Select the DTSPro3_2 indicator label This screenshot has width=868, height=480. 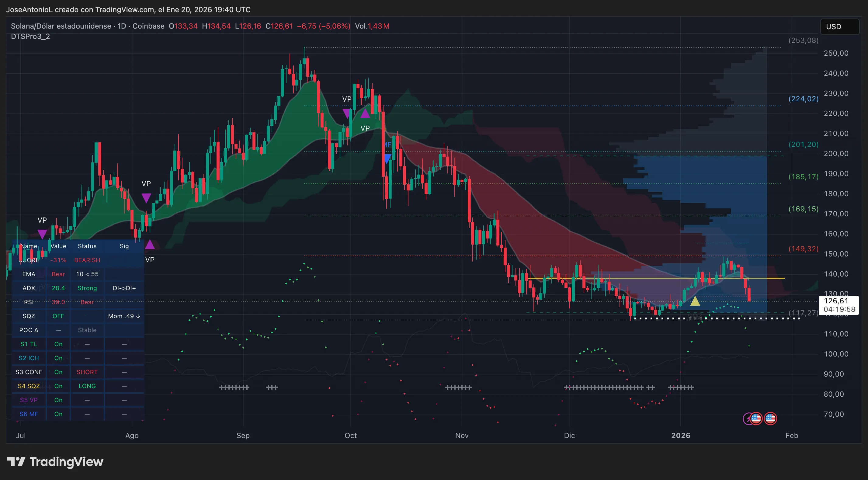coord(30,37)
